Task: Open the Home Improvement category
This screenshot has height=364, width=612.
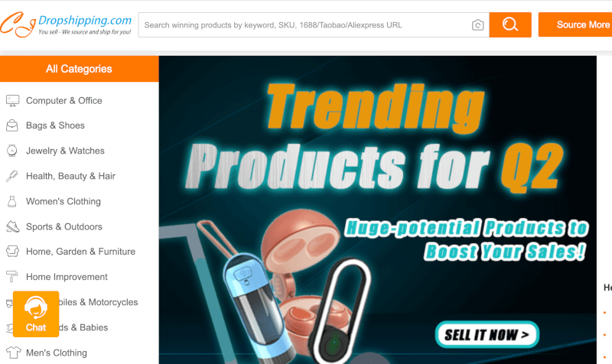Action: point(67,277)
